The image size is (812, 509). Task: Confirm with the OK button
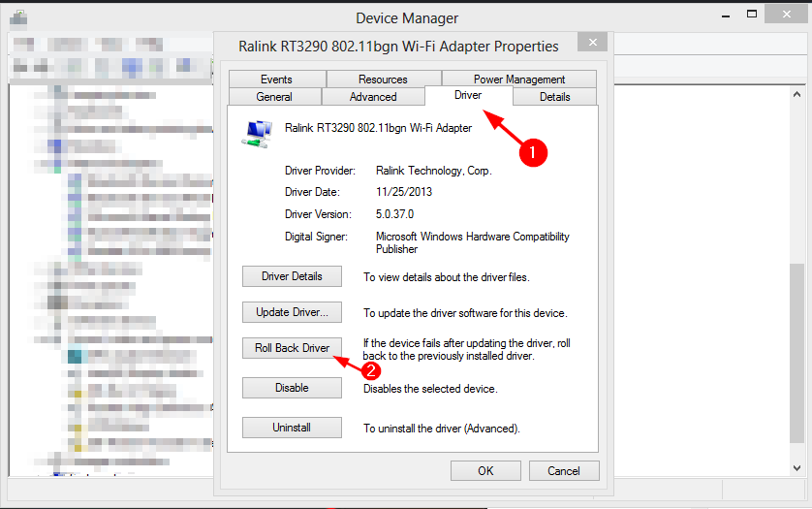[485, 470]
